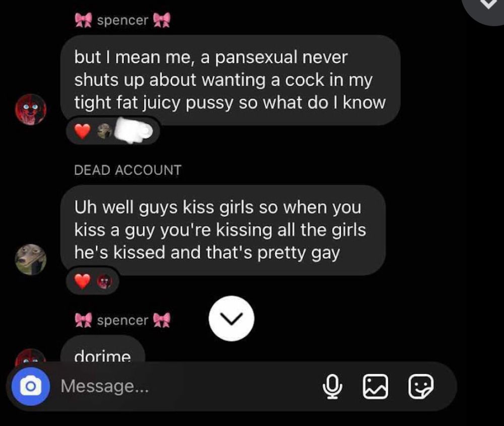Tap the microphone voice message icon
Viewport: 504px width, 426px height.
(x=332, y=386)
